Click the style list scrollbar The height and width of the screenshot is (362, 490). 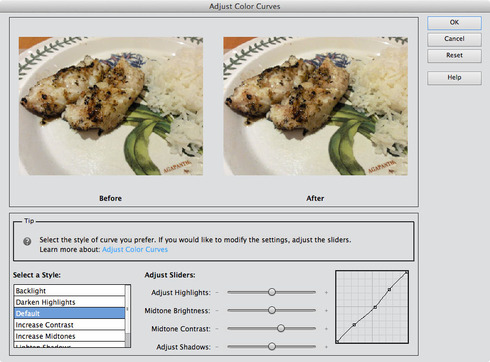point(127,316)
